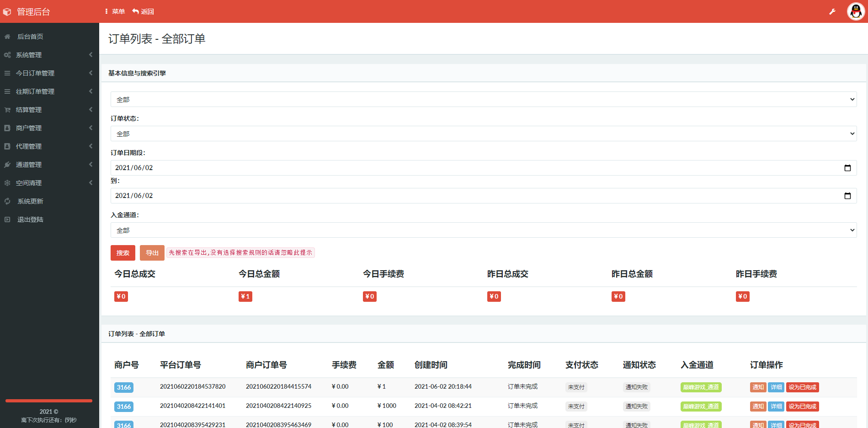The width and height of the screenshot is (868, 428).
Task: Click the 今日总金额 ¥1 badge
Action: click(x=245, y=296)
